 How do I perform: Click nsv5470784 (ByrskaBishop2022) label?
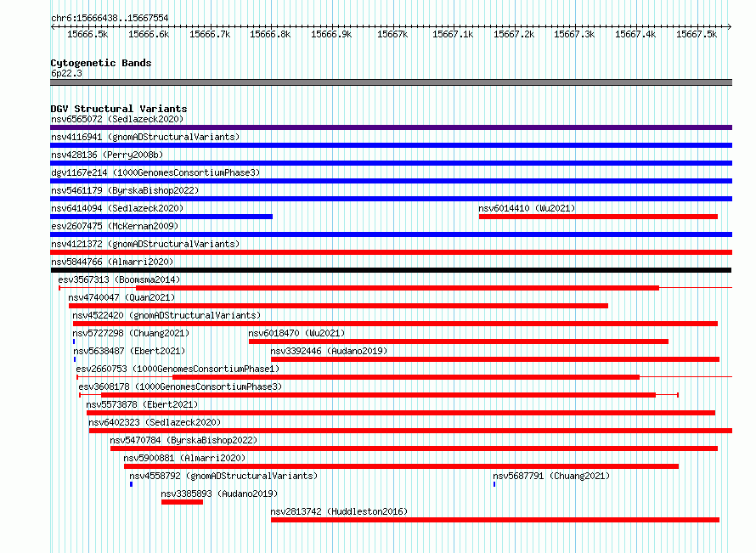(183, 440)
